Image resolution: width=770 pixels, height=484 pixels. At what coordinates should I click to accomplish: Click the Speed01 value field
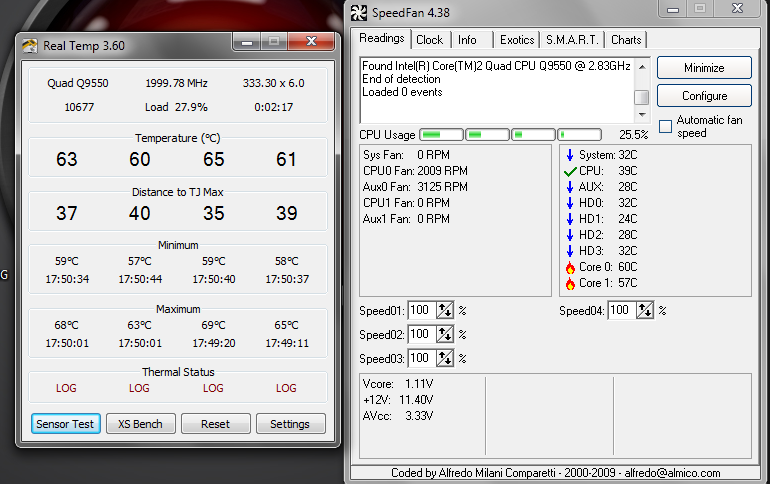pos(422,310)
